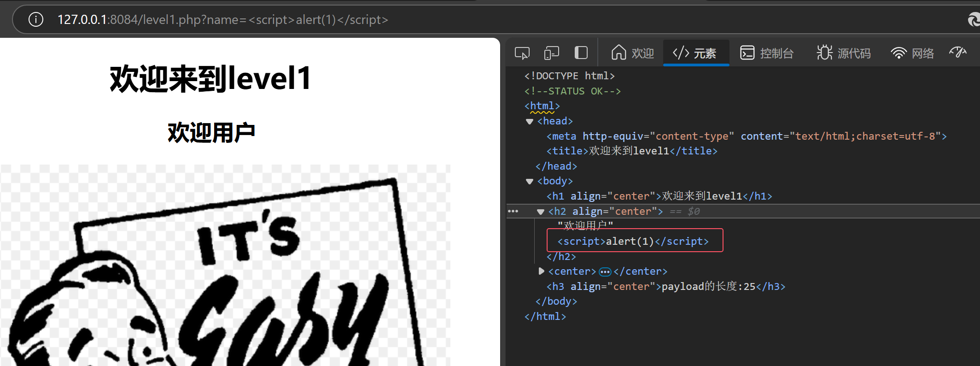This screenshot has height=366, width=980.
Task: Open the performance gauge tab icon
Action: [x=958, y=53]
